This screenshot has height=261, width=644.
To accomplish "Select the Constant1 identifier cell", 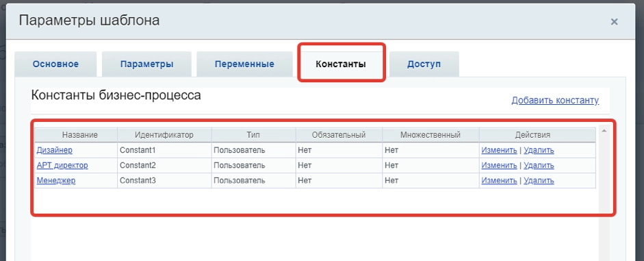I will (x=164, y=151).
